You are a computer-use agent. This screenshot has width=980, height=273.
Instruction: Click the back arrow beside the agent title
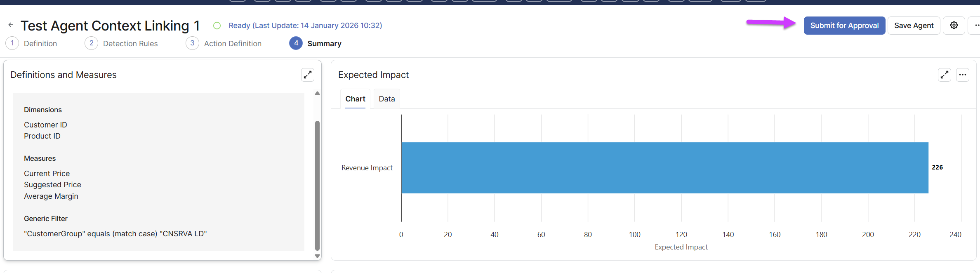11,25
